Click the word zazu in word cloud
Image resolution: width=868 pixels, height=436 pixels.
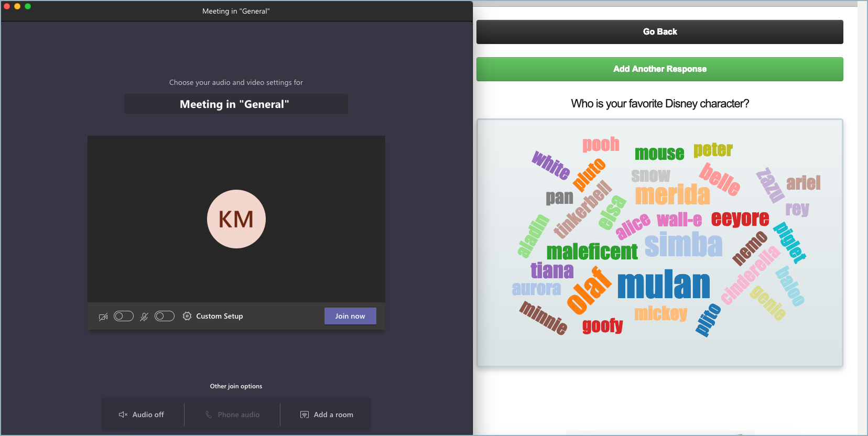click(x=770, y=185)
